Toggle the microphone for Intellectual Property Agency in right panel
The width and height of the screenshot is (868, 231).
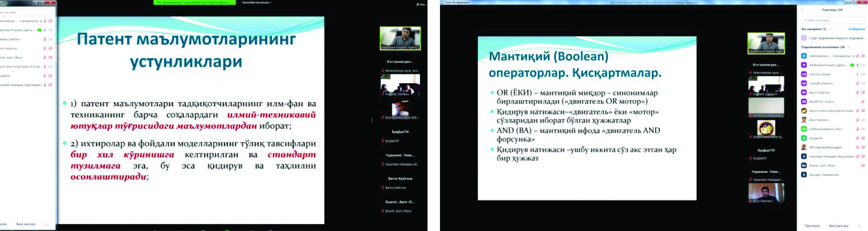[x=857, y=65]
